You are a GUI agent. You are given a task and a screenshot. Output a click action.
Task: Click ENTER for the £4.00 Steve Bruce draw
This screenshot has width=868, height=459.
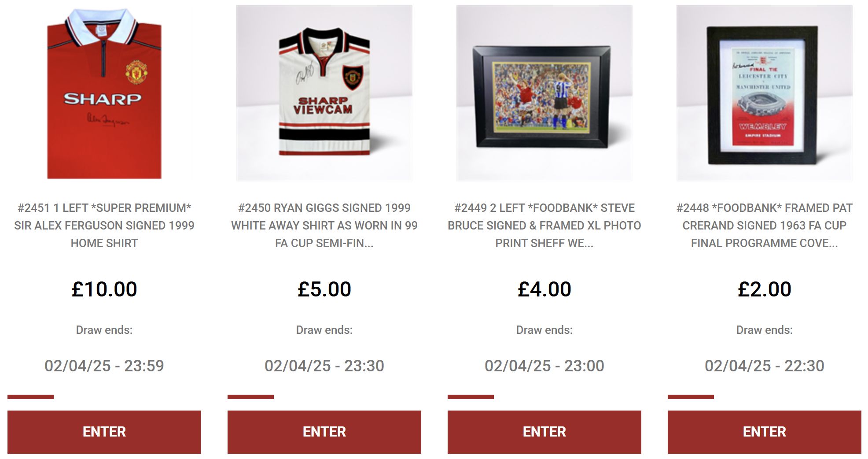click(x=544, y=432)
